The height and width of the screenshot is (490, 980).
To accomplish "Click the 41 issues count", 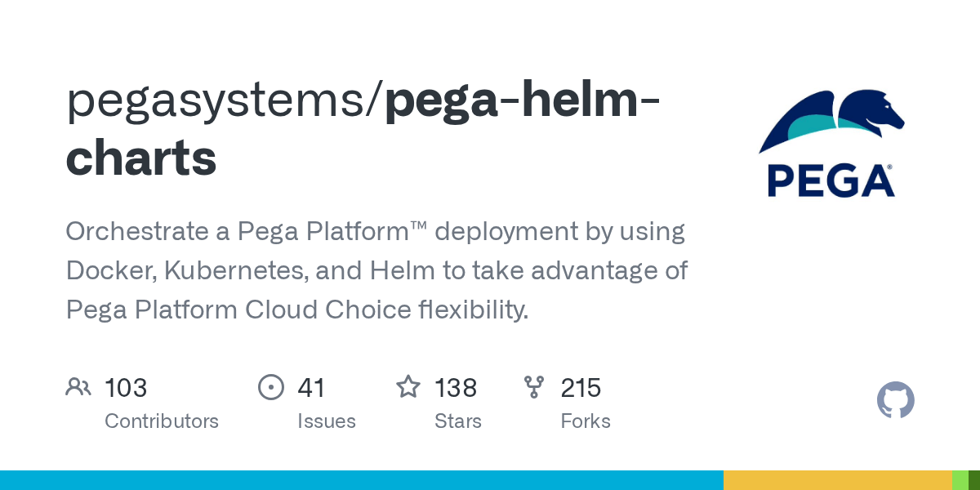I will pyautogui.click(x=311, y=387).
